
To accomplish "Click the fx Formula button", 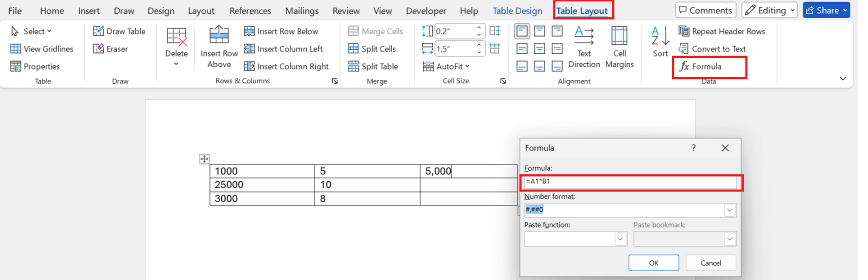I will [700, 66].
